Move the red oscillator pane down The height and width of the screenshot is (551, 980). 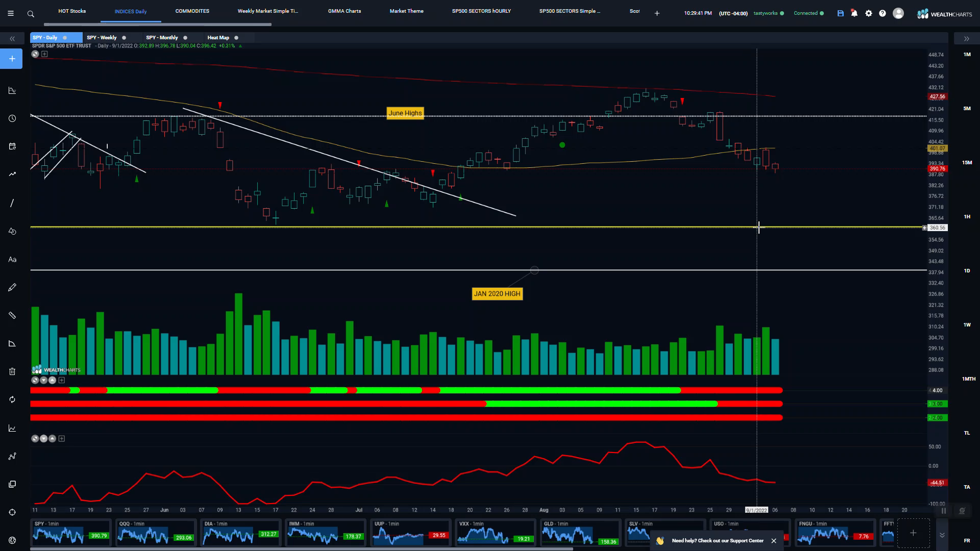44,438
